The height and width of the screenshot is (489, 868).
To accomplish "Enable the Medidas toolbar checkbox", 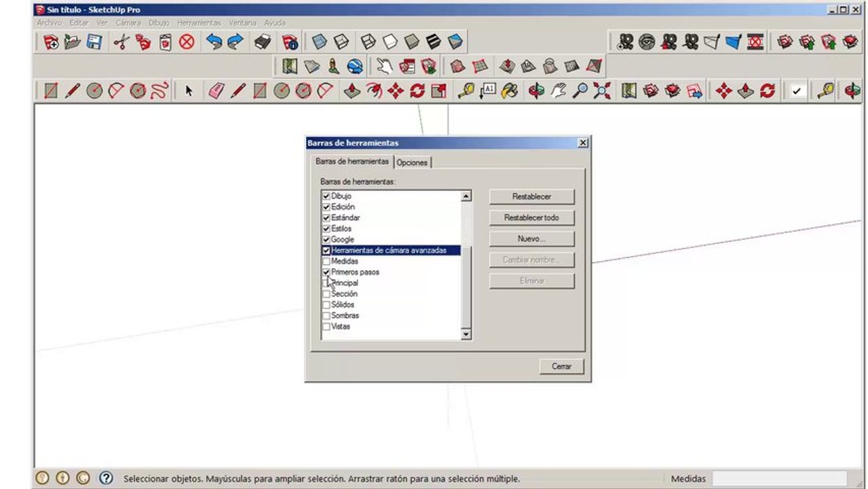I will (x=326, y=261).
